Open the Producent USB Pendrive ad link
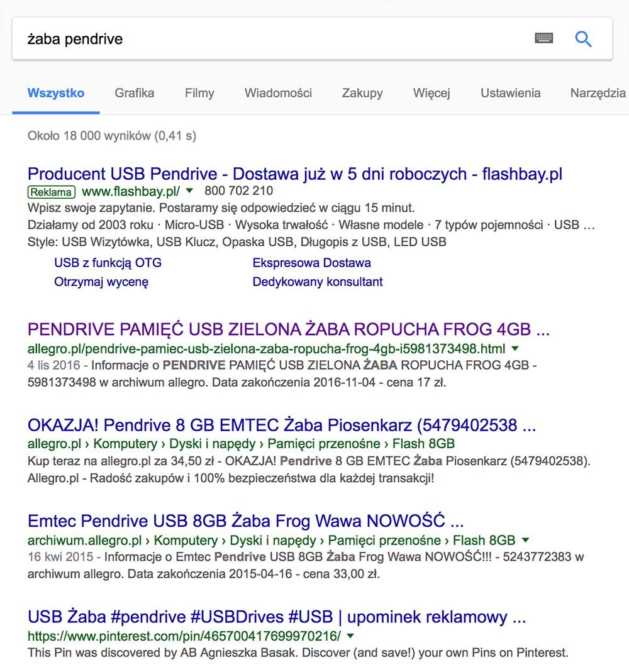Viewport: 629px width, 672px height. click(x=295, y=174)
